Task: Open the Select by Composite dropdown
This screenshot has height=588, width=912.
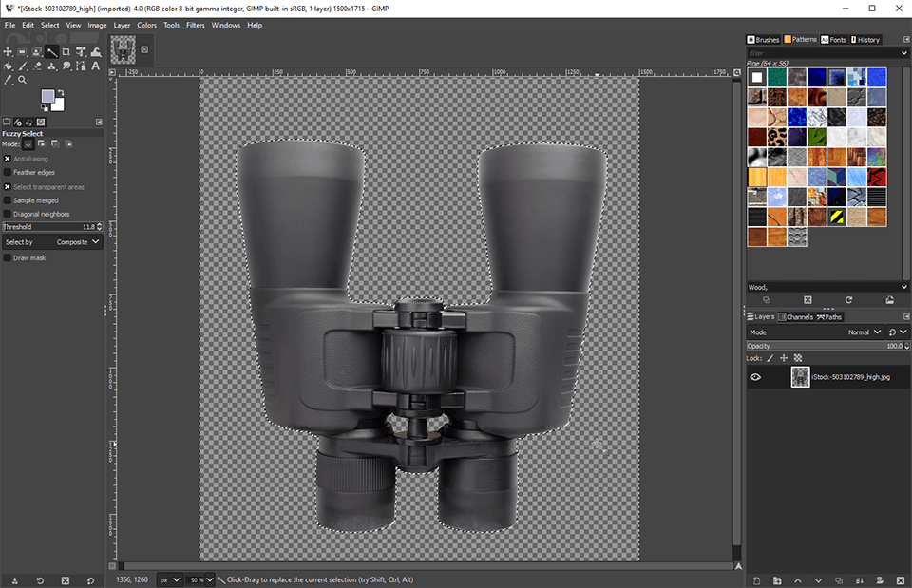Action: 52,242
